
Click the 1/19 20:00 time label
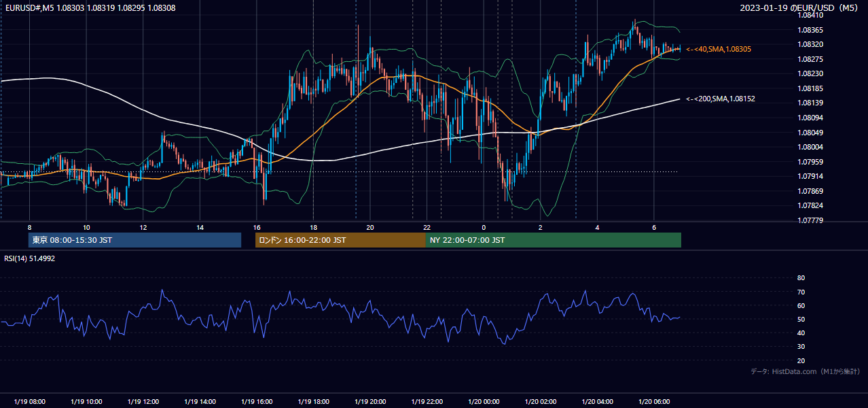[x=369, y=402]
